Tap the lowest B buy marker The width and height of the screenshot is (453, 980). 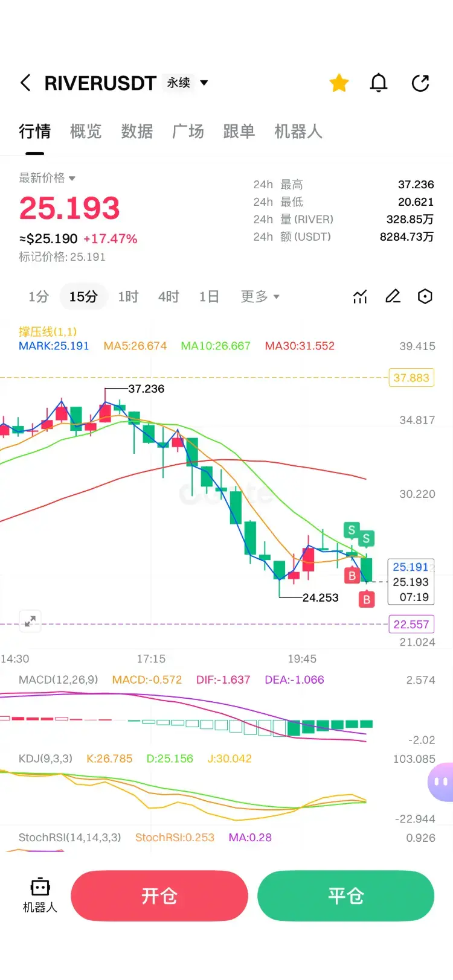[367, 599]
